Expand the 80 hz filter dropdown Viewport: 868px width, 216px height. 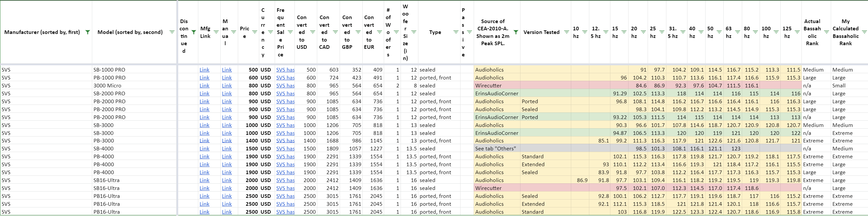pyautogui.click(x=755, y=32)
